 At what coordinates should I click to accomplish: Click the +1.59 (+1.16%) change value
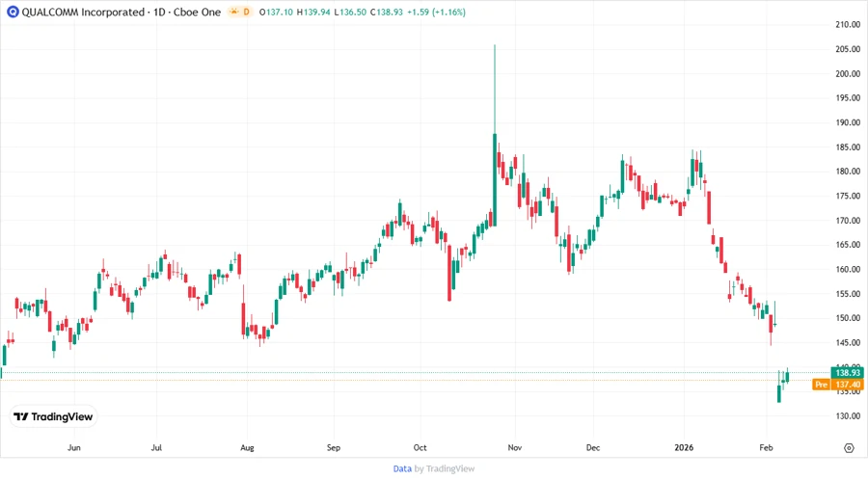[436, 12]
